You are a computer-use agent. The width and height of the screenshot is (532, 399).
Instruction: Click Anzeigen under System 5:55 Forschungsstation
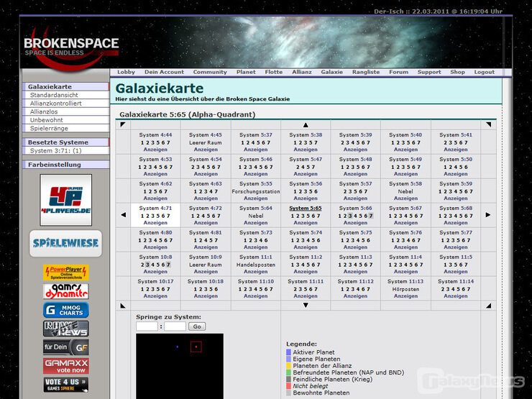[255, 198]
